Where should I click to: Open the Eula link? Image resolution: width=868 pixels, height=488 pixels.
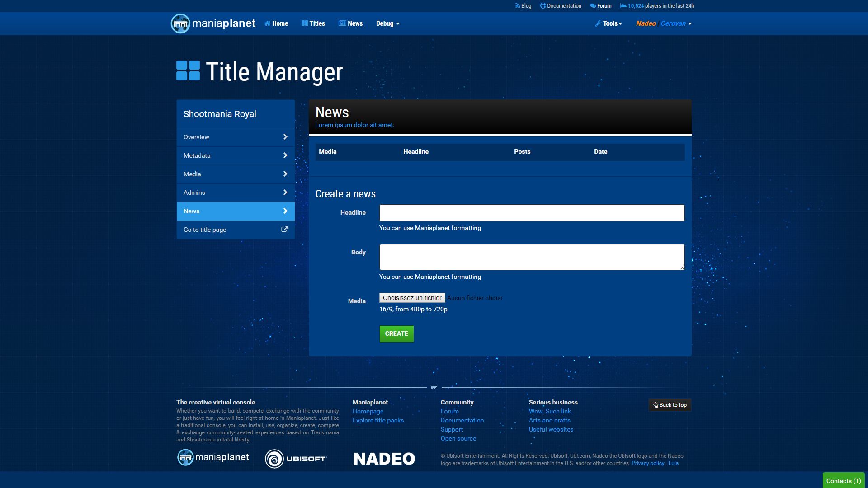pyautogui.click(x=674, y=463)
